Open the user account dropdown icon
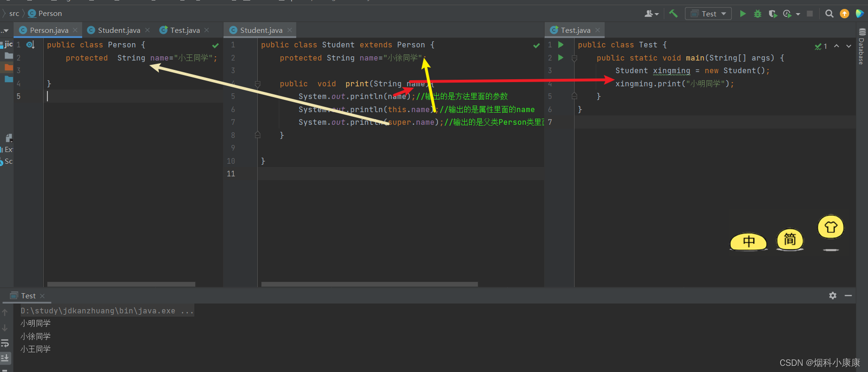The width and height of the screenshot is (868, 372). click(x=651, y=14)
